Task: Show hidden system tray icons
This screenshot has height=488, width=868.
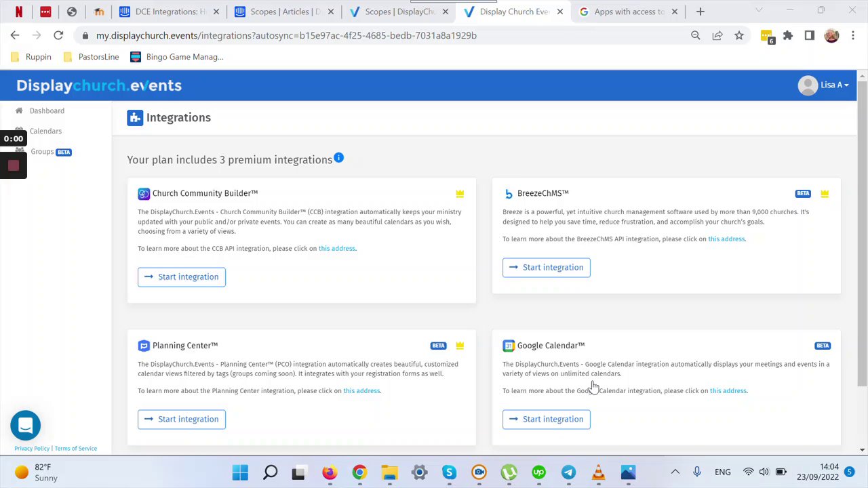Action: tap(675, 472)
